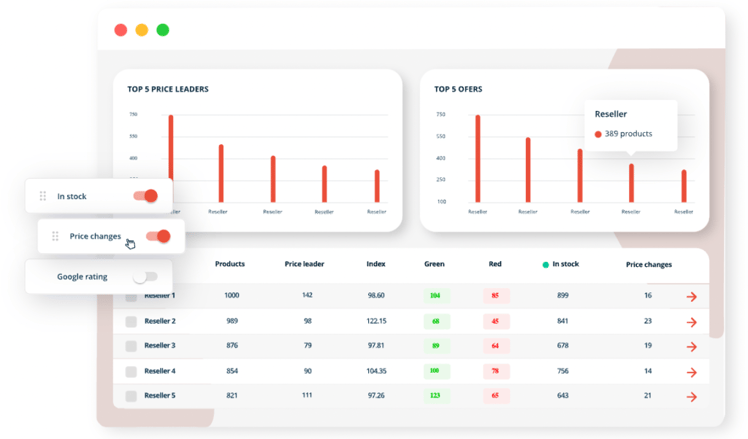Click the red window close dot
This screenshot has height=439, width=748.
(x=121, y=30)
